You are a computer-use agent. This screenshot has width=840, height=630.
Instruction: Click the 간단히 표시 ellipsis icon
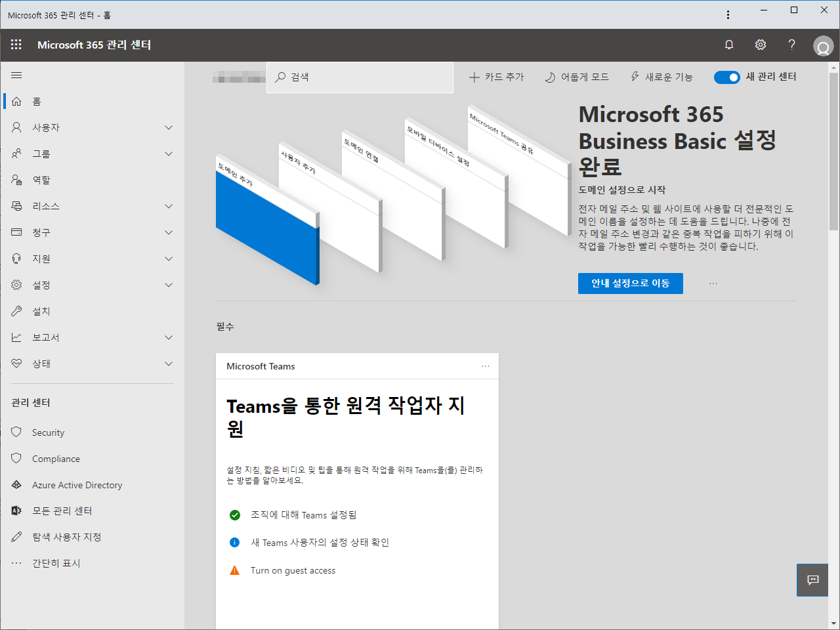tap(16, 563)
